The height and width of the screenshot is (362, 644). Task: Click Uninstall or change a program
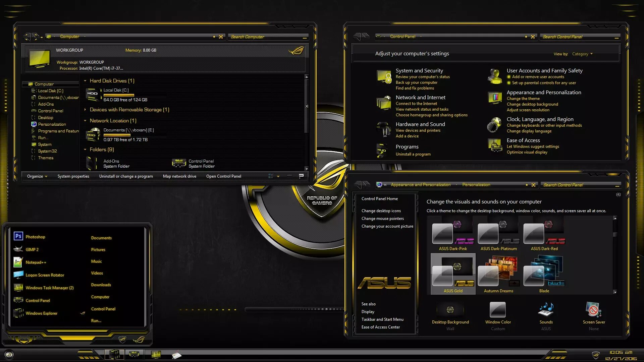pos(126,176)
